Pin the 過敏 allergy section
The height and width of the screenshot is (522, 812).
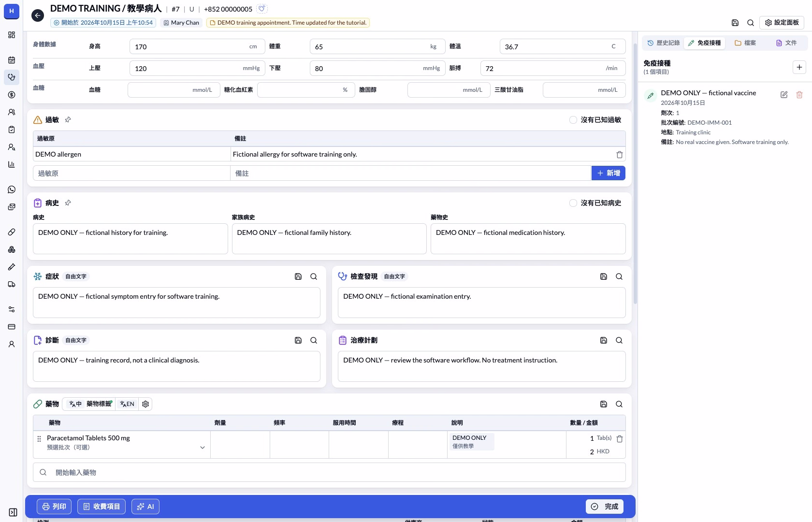[x=68, y=120]
